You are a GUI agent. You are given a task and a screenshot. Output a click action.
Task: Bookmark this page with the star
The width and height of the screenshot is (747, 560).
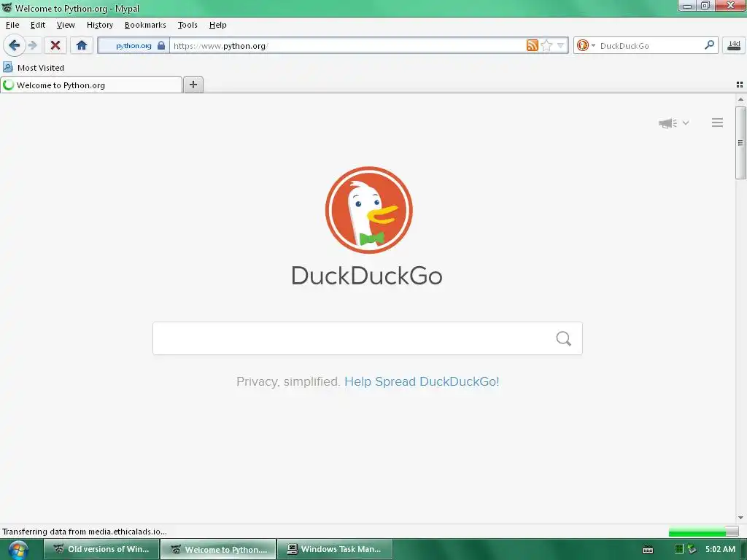[546, 46]
